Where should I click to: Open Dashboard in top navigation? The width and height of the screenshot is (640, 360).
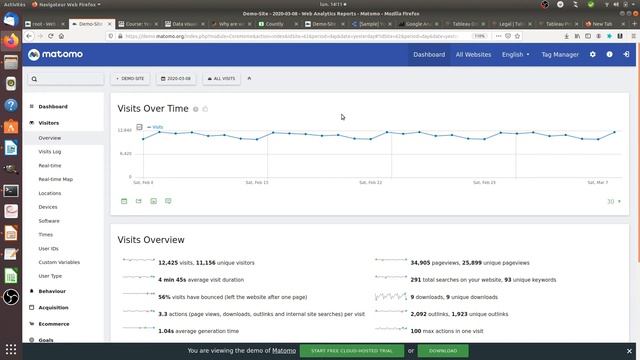click(429, 54)
